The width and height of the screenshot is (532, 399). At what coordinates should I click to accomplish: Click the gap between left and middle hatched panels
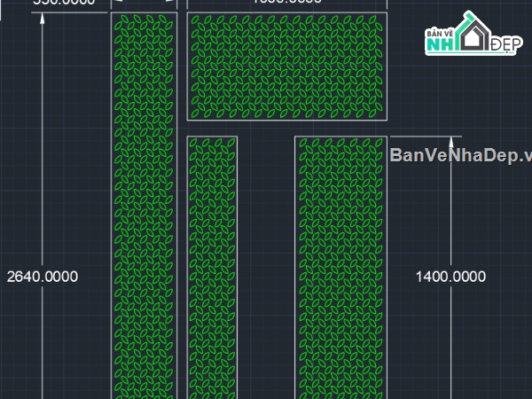pos(182,266)
